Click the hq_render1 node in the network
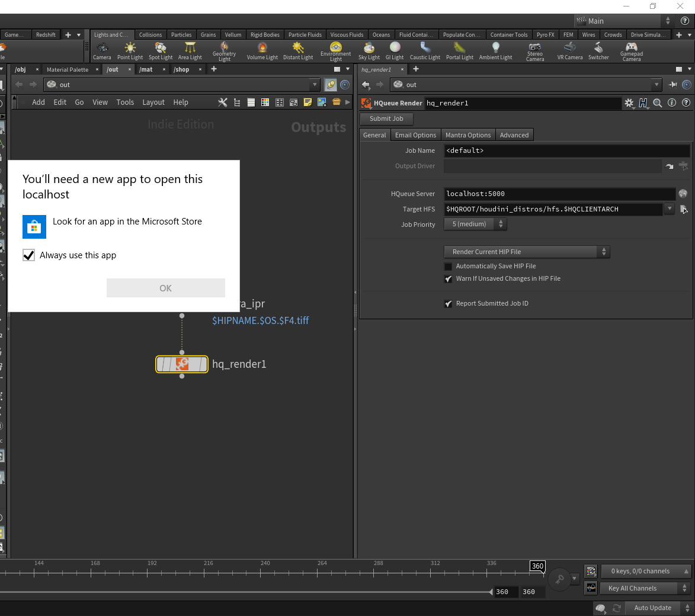 tap(182, 364)
